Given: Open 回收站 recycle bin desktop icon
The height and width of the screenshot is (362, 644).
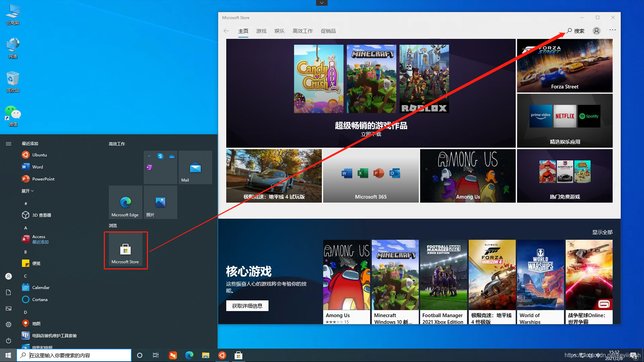Looking at the screenshot, I should [13, 83].
